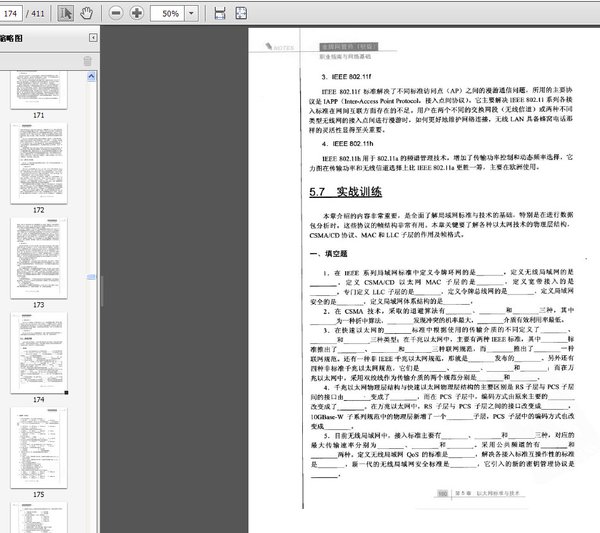Click the total pages text / 411
600x533 pixels.
click(x=35, y=14)
